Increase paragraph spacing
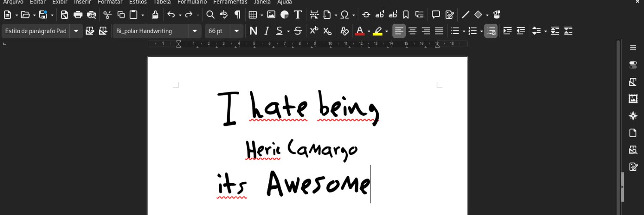This screenshot has height=215, width=644. [x=555, y=31]
